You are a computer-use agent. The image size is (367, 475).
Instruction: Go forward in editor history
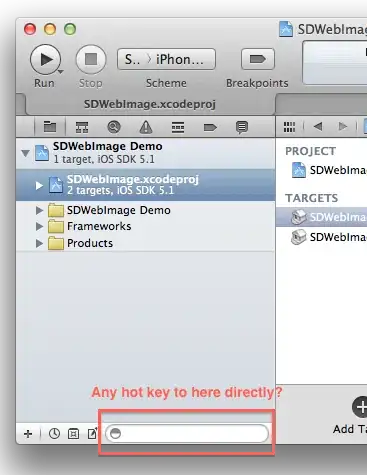pyautogui.click(x=342, y=127)
